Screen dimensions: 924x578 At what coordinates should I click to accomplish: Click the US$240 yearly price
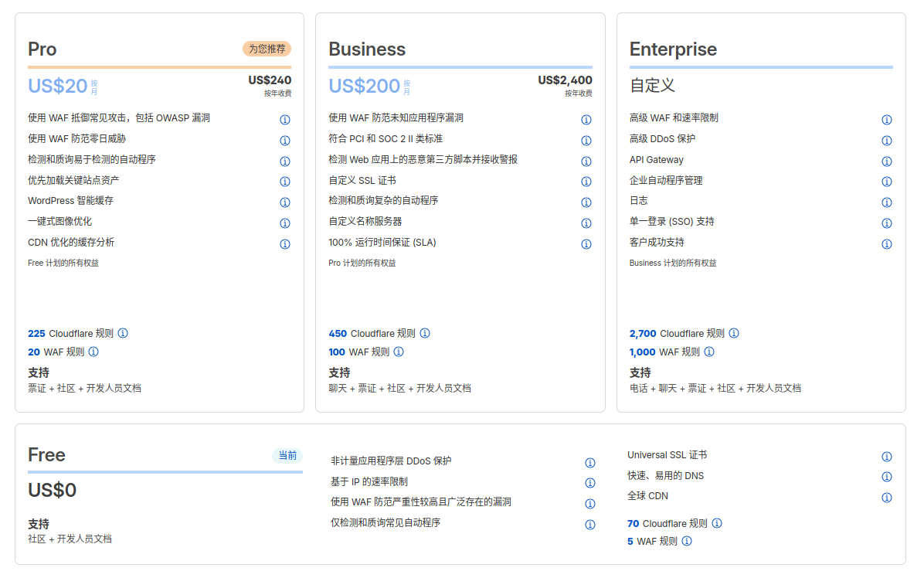click(270, 80)
